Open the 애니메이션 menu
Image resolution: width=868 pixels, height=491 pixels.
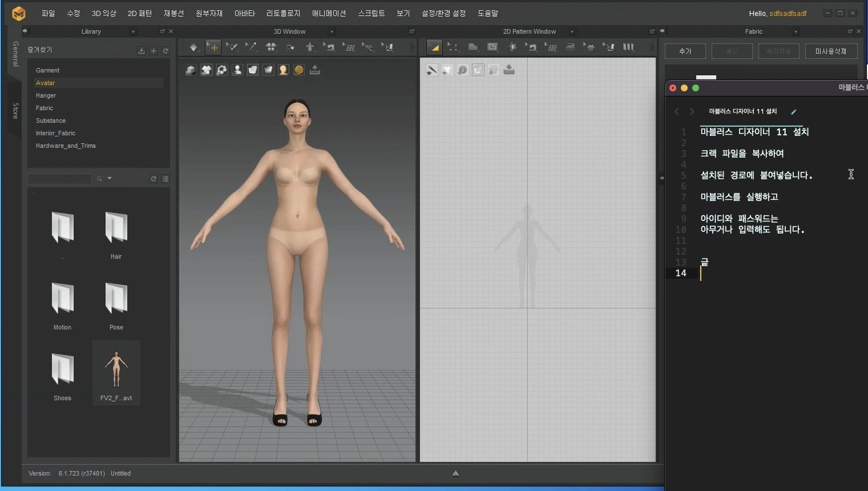[329, 13]
